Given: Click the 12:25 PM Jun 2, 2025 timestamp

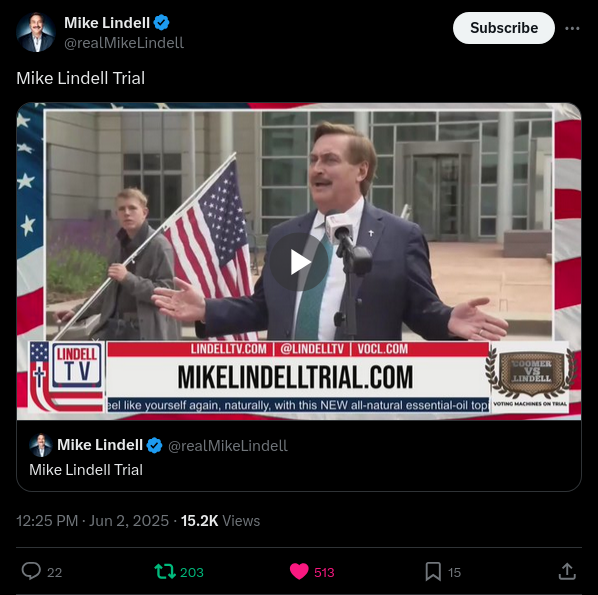Looking at the screenshot, I should [x=92, y=521].
